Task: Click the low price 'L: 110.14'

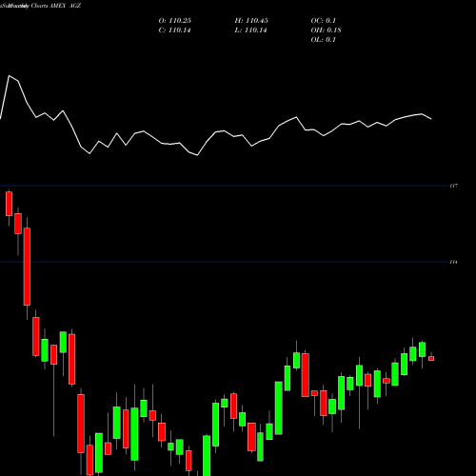Action: 251,30
